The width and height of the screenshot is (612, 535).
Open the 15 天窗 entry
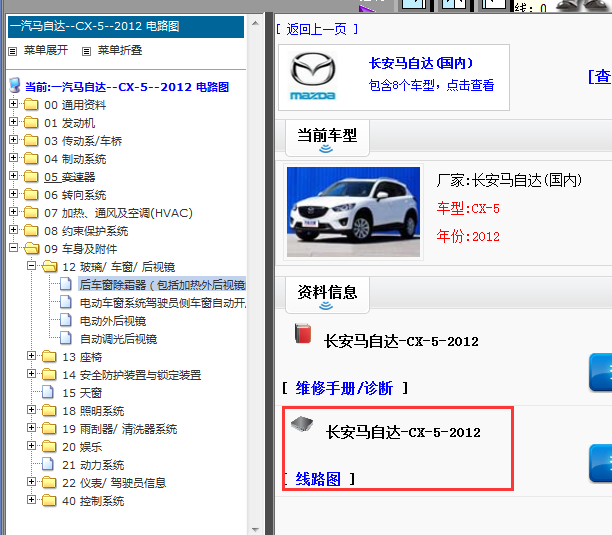pyautogui.click(x=82, y=393)
